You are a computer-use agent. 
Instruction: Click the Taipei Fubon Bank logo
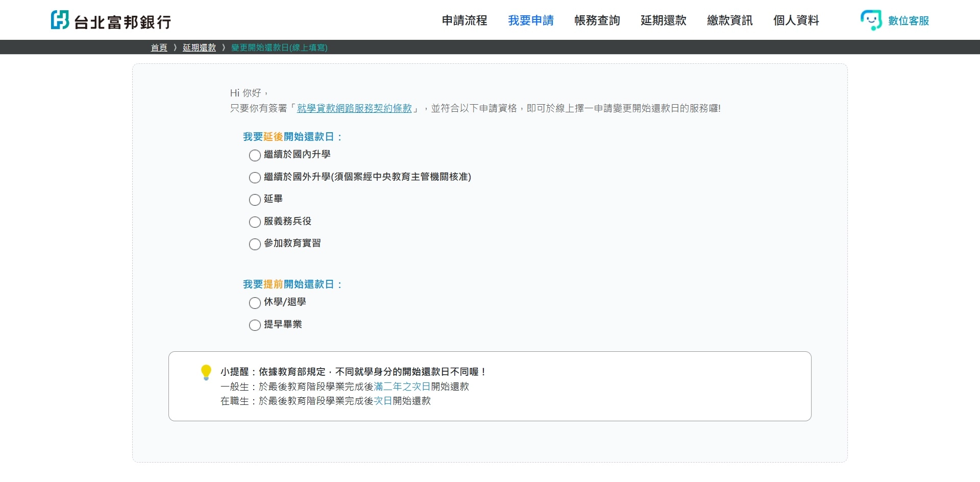111,20
